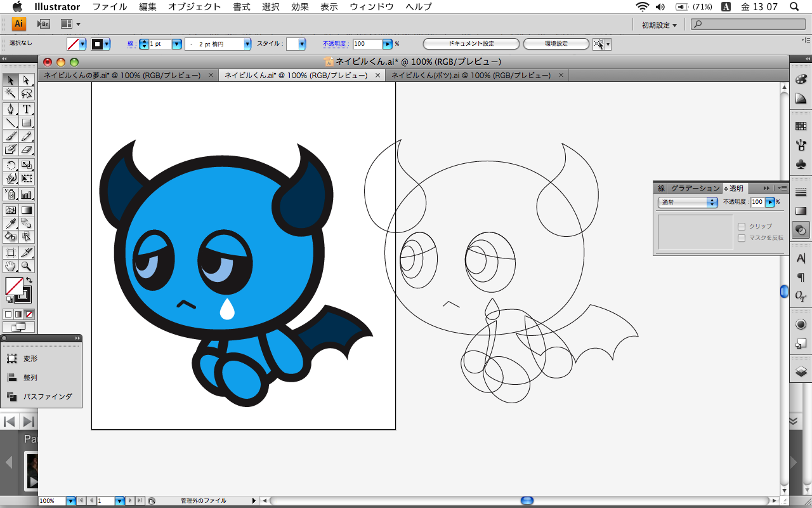Launch Adobe Bridge from the Br button
The height and width of the screenshot is (508, 812).
point(44,24)
